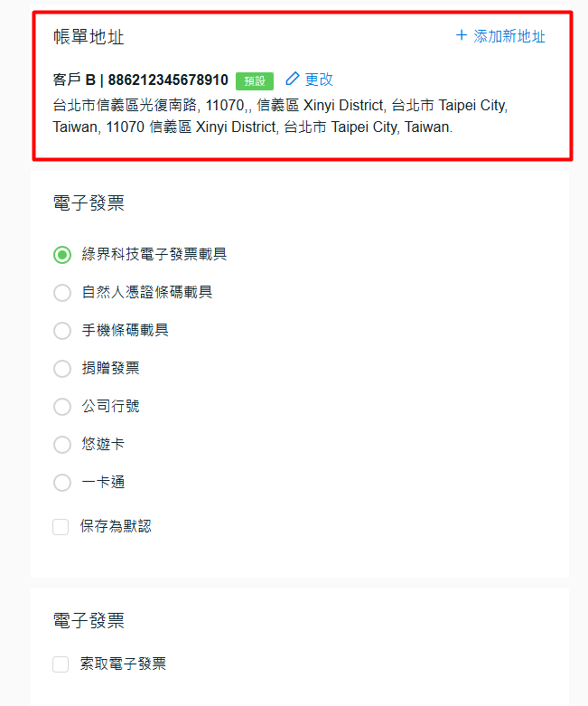Click the pencil edit icon
The width and height of the screenshot is (588, 706).
(292, 80)
